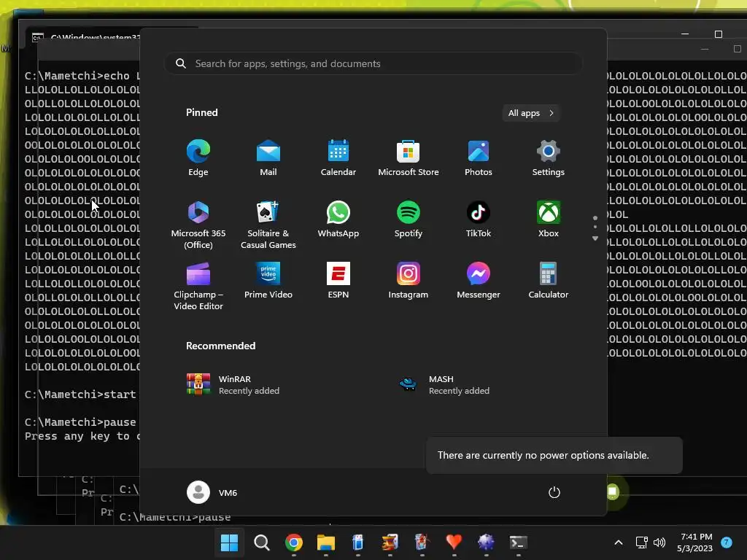Click the Recommended section heading
747x560 pixels.
[x=220, y=346]
